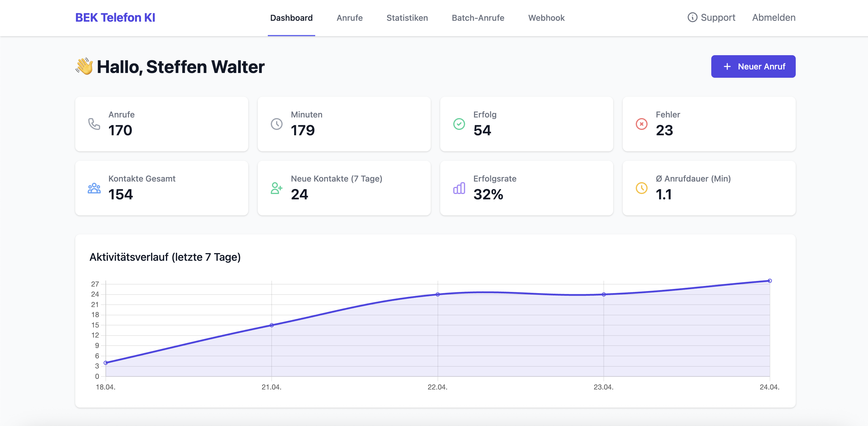The width and height of the screenshot is (868, 426).
Task: Open the Webhook tab
Action: pyautogui.click(x=546, y=18)
